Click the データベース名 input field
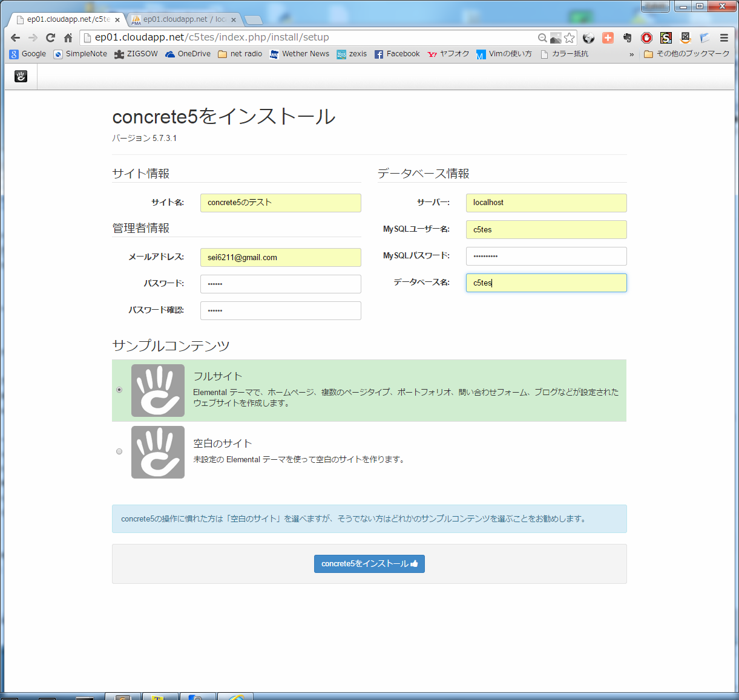 (x=547, y=283)
